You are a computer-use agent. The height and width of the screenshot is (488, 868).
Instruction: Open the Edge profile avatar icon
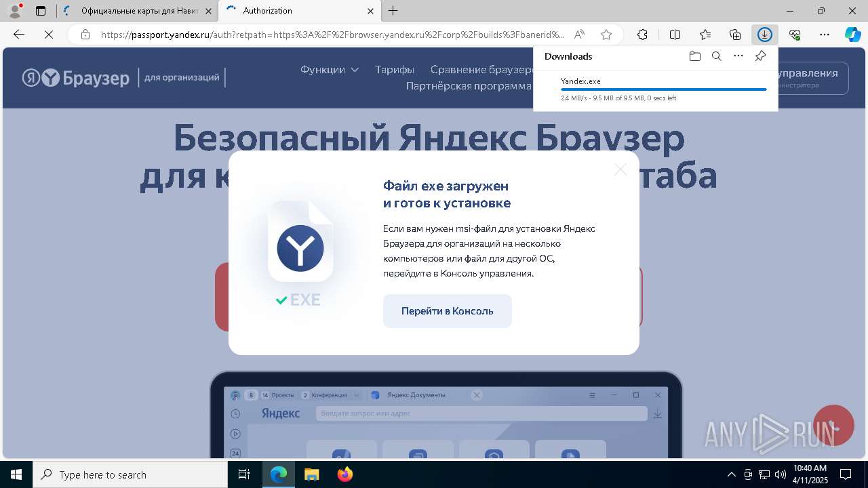[x=15, y=10]
